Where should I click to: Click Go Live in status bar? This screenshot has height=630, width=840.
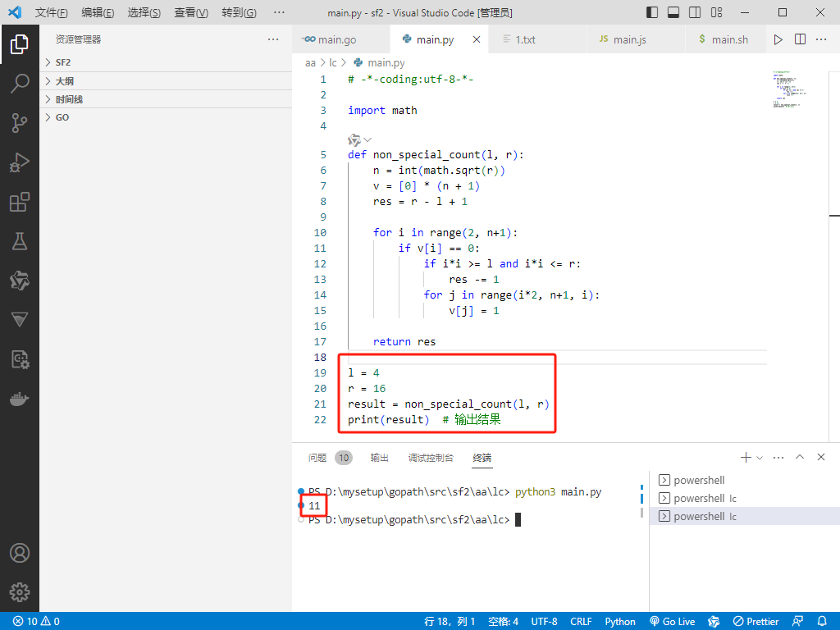click(x=673, y=622)
